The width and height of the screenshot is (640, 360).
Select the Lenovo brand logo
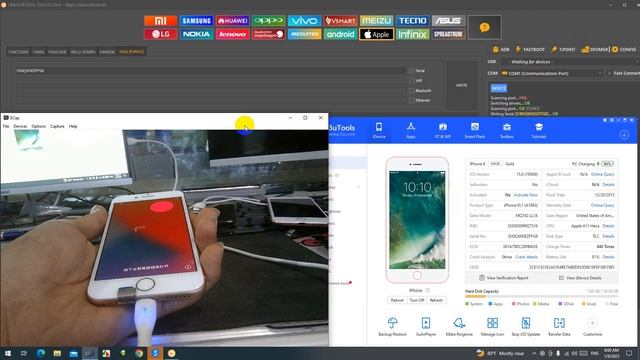(x=232, y=34)
